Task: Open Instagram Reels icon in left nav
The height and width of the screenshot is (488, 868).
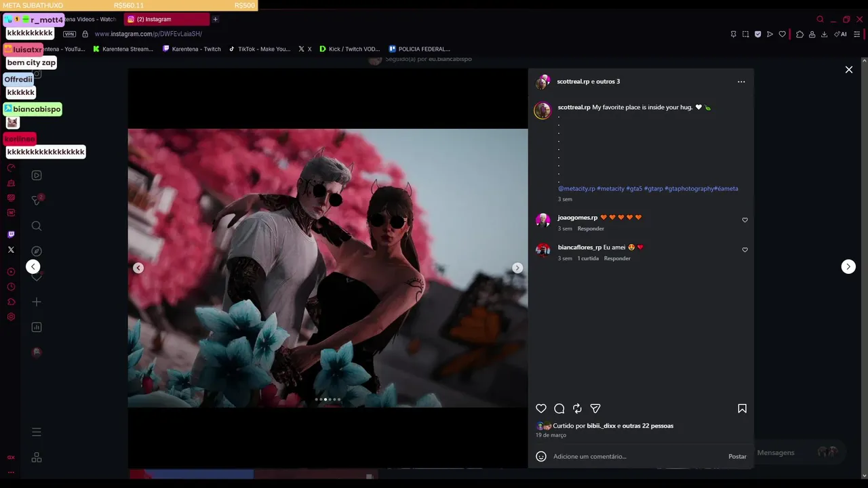Action: (x=37, y=176)
